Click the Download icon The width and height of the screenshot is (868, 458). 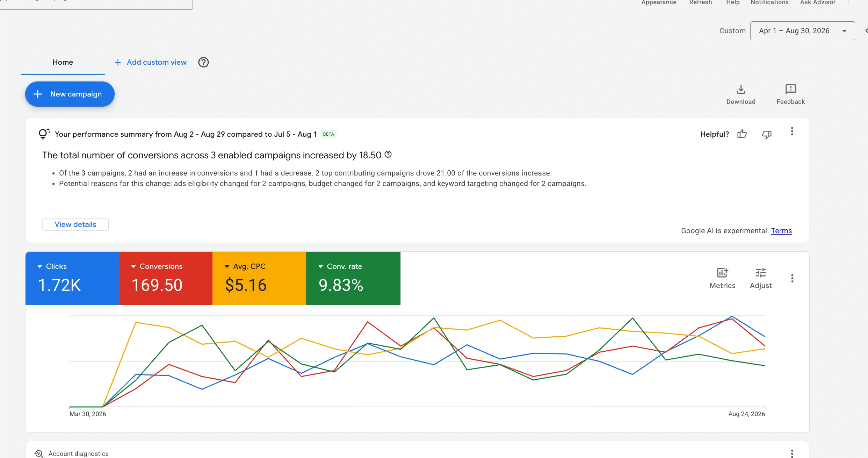point(741,90)
